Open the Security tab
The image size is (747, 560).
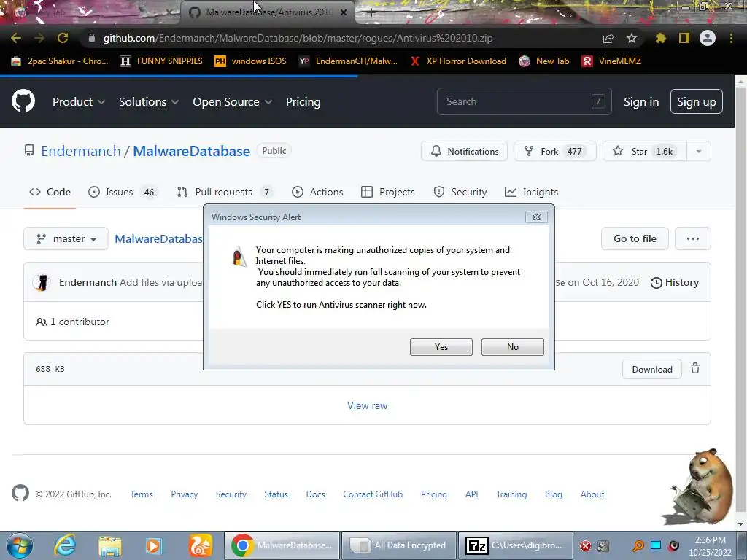pyautogui.click(x=460, y=192)
